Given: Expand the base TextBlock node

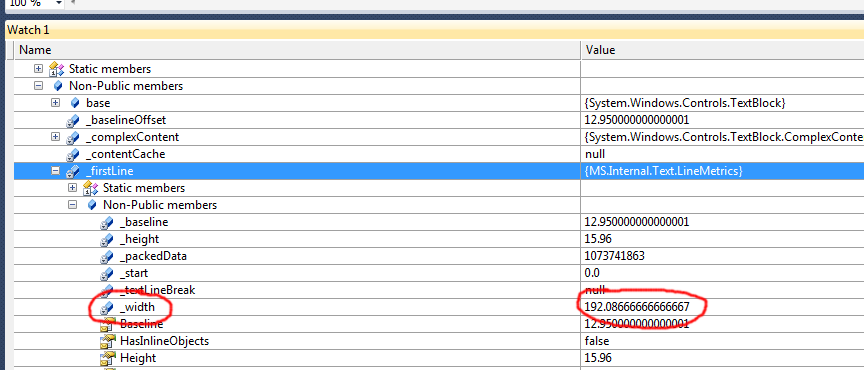Looking at the screenshot, I should [x=55, y=103].
